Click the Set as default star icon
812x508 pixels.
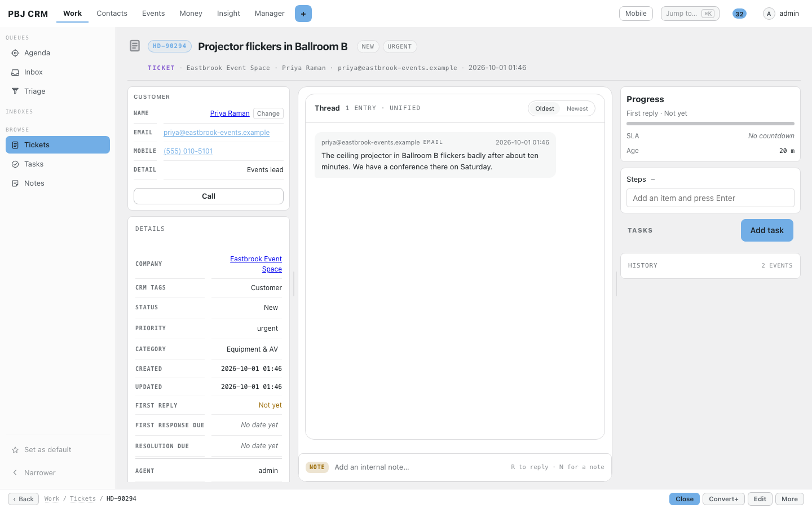15,450
